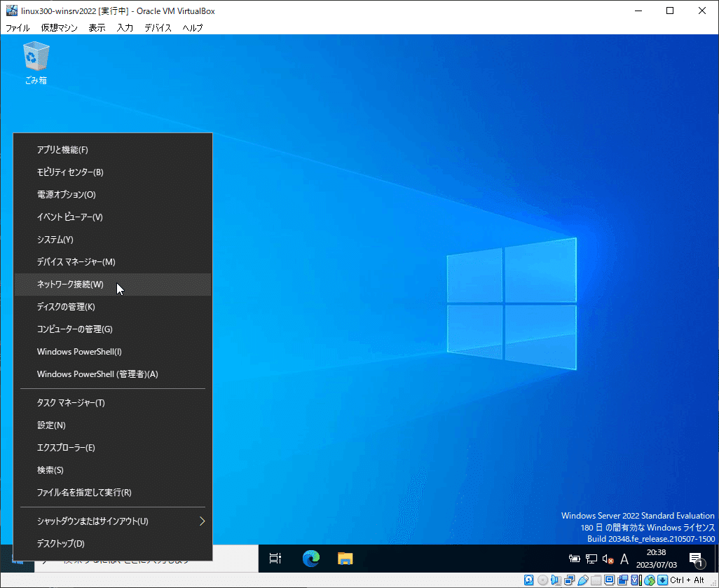Choose ネットワーク接続(W)
Screen dimensions: 719x588
(113, 285)
